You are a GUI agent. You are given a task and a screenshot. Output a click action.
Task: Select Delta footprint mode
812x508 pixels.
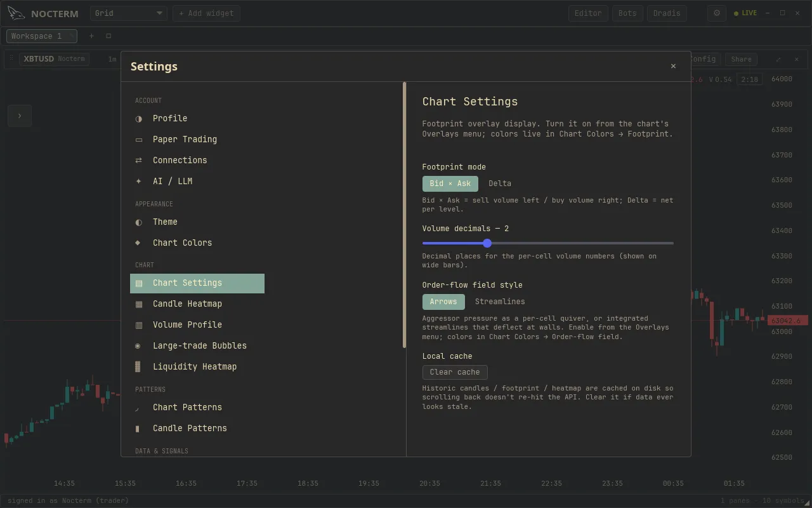(500, 184)
